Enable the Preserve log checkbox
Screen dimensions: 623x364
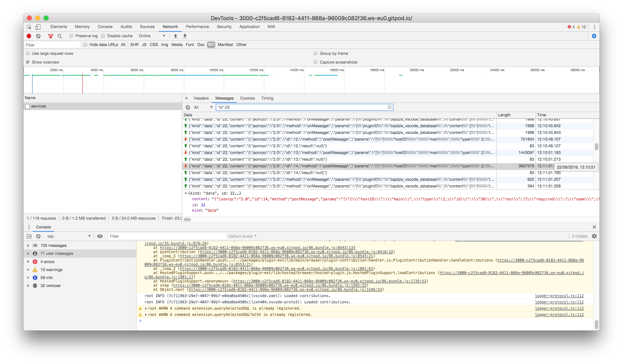pos(71,36)
